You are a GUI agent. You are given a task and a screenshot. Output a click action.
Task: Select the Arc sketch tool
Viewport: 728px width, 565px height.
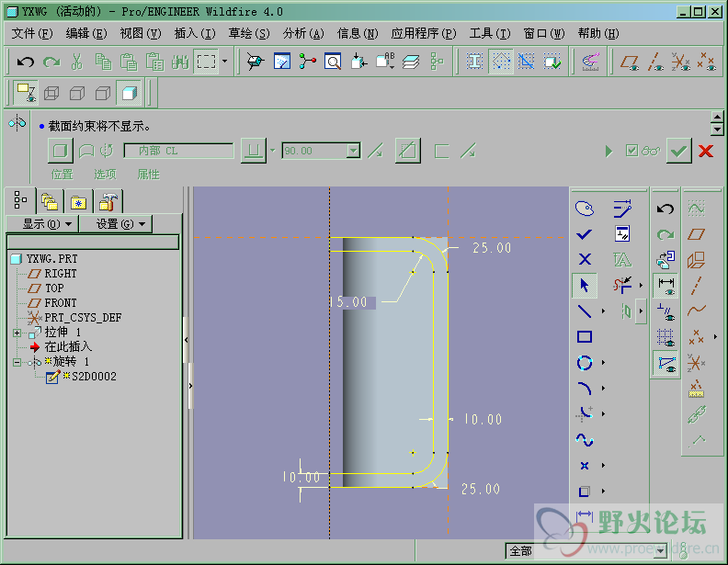585,389
